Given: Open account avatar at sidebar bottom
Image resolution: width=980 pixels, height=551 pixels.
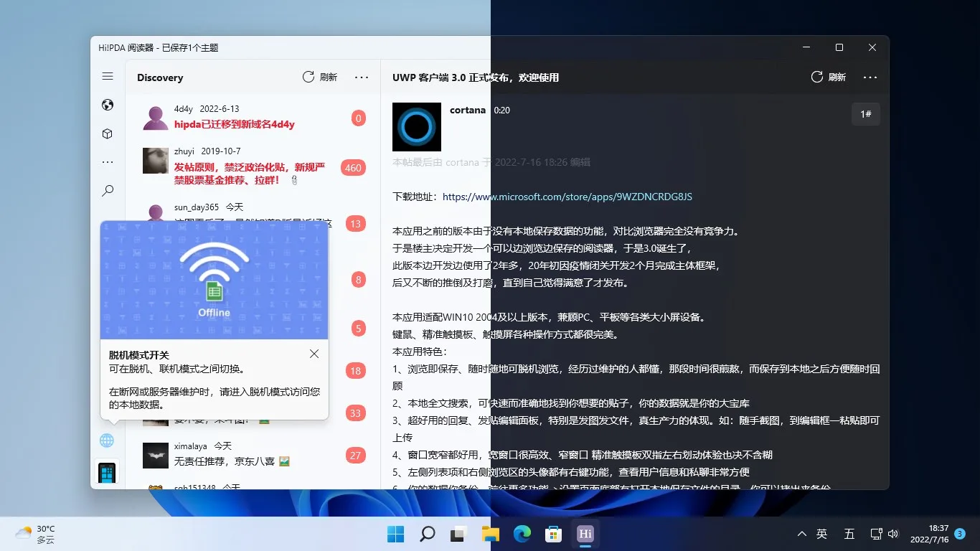Looking at the screenshot, I should tap(107, 473).
